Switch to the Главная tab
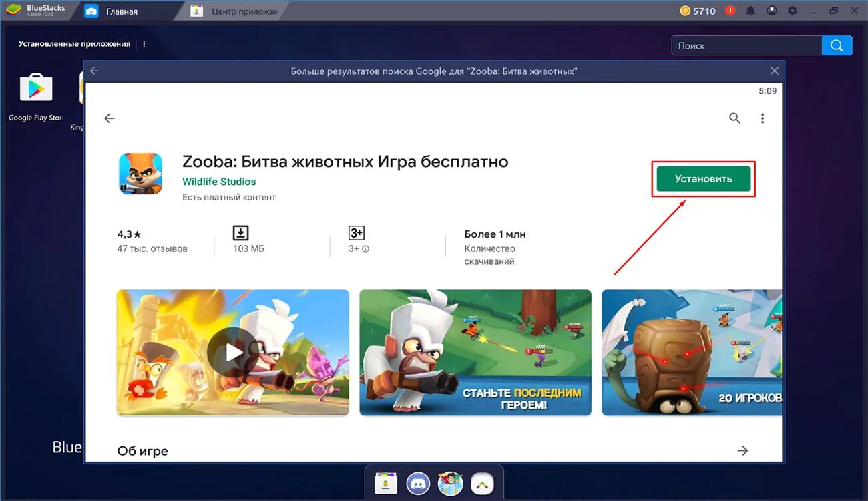The height and width of the screenshot is (501, 868). click(x=122, y=11)
